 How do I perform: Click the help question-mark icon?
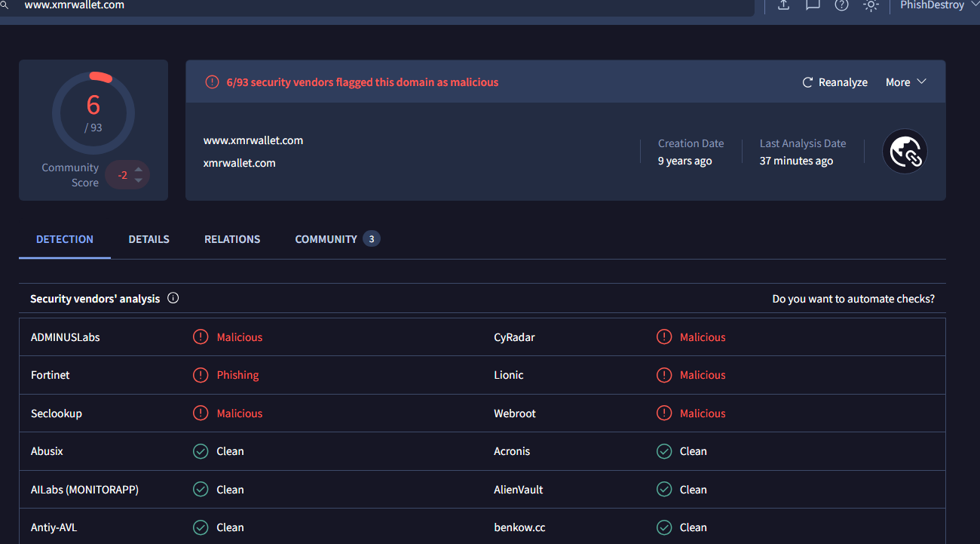pos(841,5)
